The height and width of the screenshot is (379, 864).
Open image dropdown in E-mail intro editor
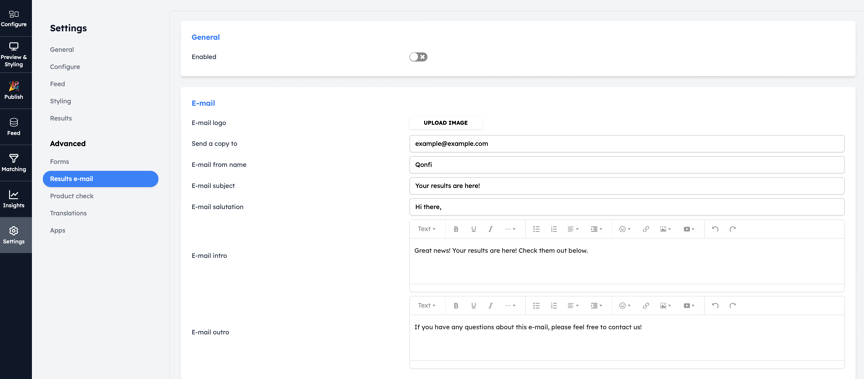pos(665,229)
